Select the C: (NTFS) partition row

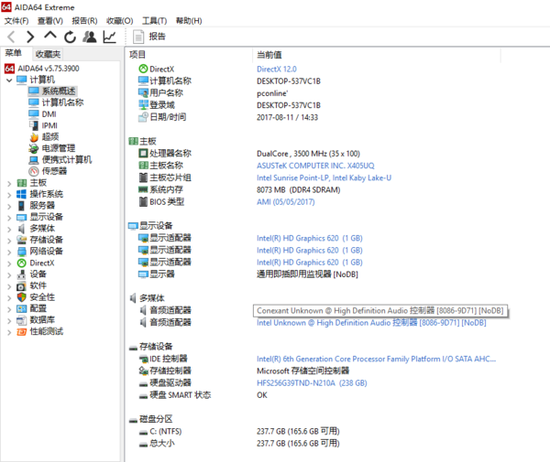[166, 431]
